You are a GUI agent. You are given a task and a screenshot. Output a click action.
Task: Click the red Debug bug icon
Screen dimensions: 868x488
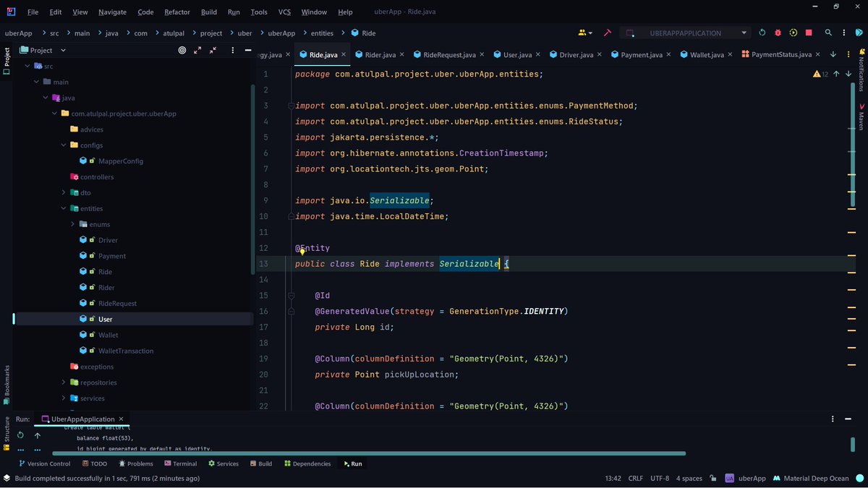tap(778, 33)
